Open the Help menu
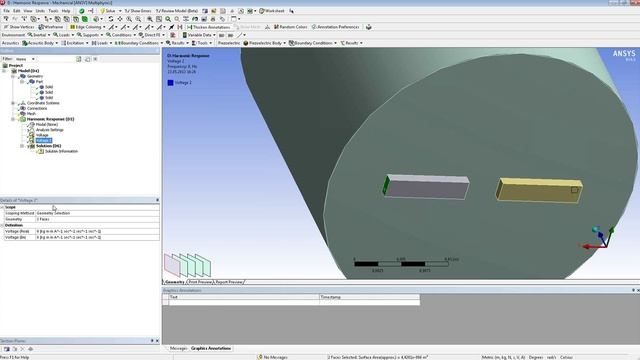 click(66, 11)
